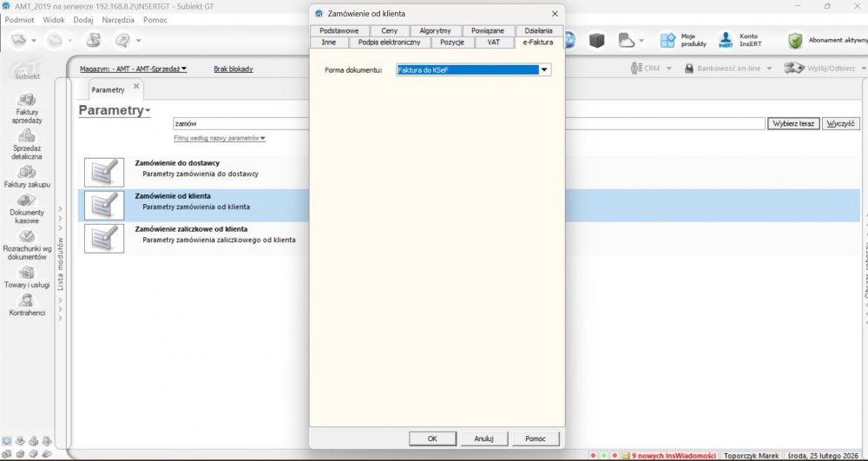Click the Subiekt GT logo
The image size is (868, 461).
27,69
